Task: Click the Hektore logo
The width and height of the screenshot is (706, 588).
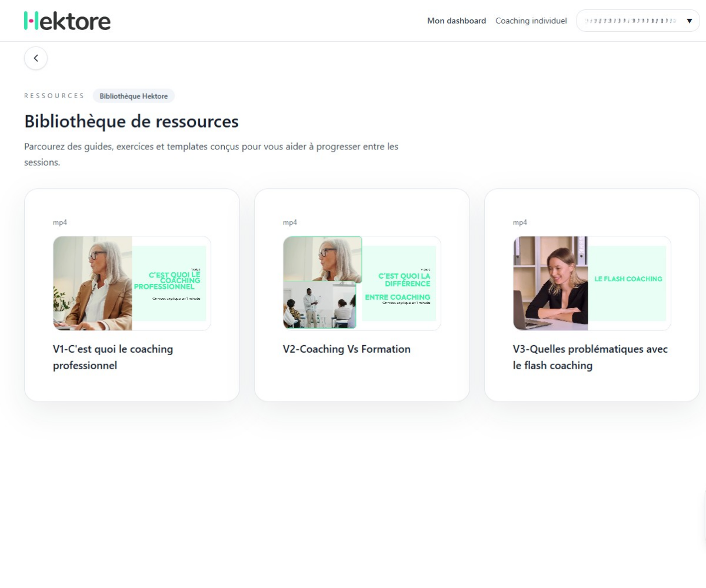Action: 66,21
